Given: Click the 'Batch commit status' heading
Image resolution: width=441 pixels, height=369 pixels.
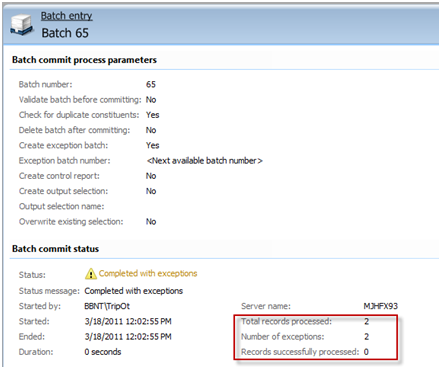Looking at the screenshot, I should coord(55,249).
